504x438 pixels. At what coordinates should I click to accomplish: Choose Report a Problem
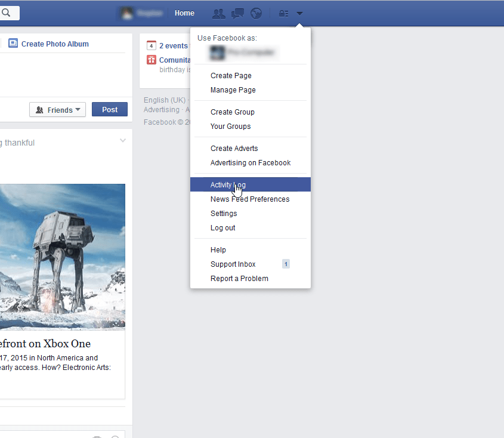[239, 279]
